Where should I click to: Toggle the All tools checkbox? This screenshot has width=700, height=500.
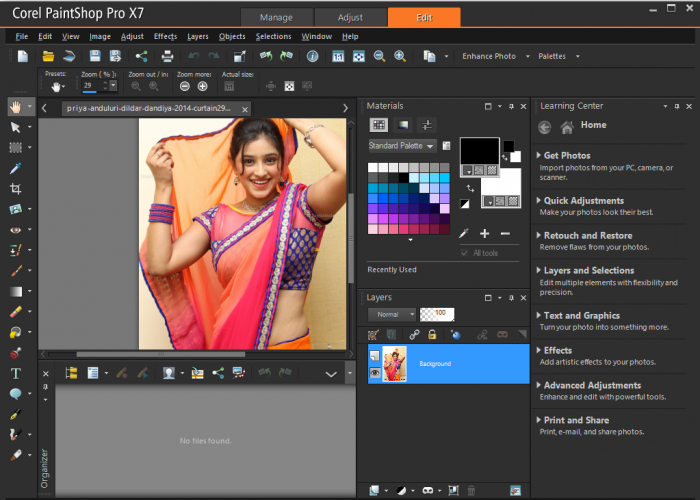(464, 253)
